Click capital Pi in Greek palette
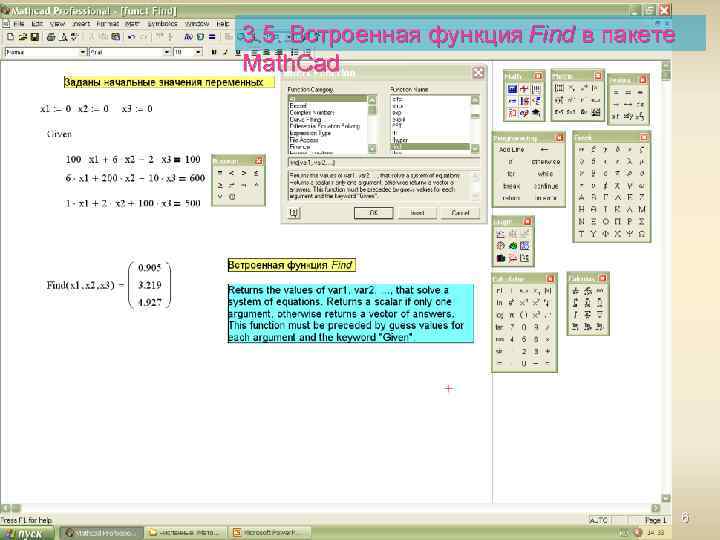Screen dimensions: 720x540 [x=618, y=221]
